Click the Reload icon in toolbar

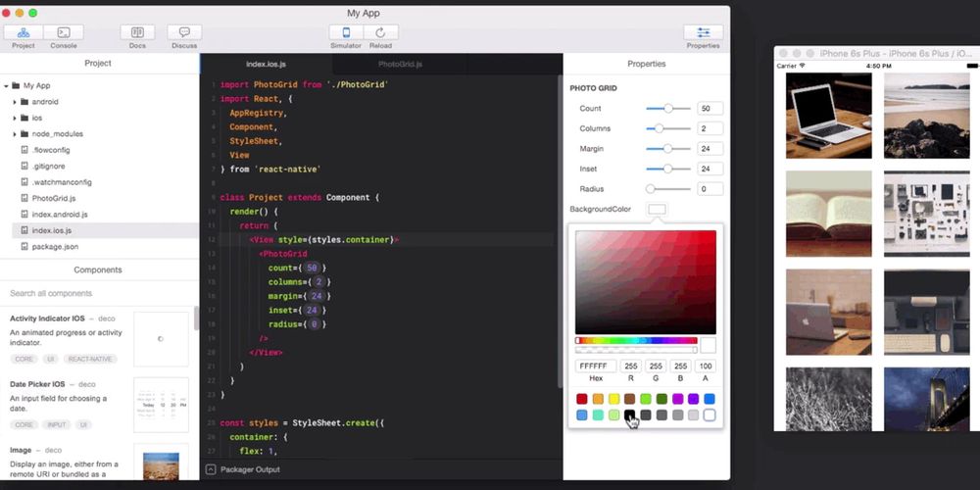380,32
